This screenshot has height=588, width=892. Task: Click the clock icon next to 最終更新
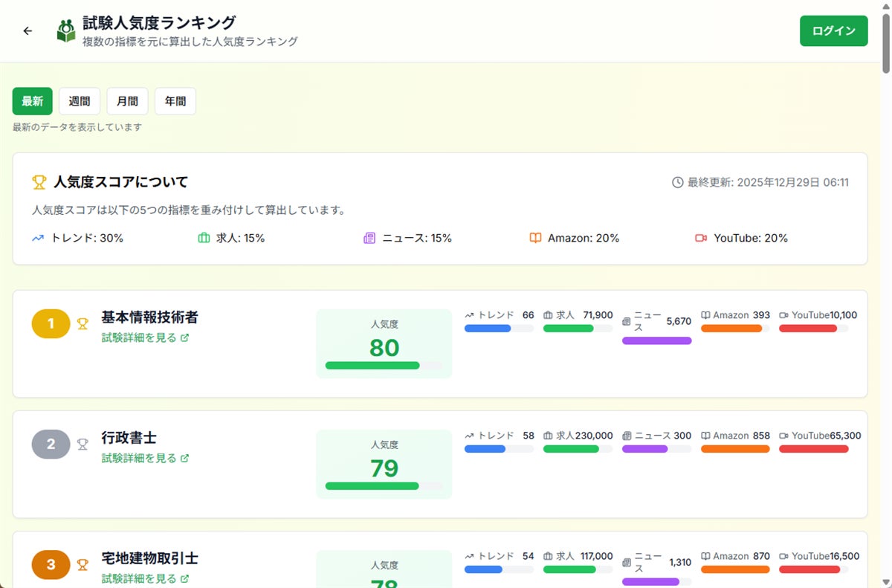[677, 182]
